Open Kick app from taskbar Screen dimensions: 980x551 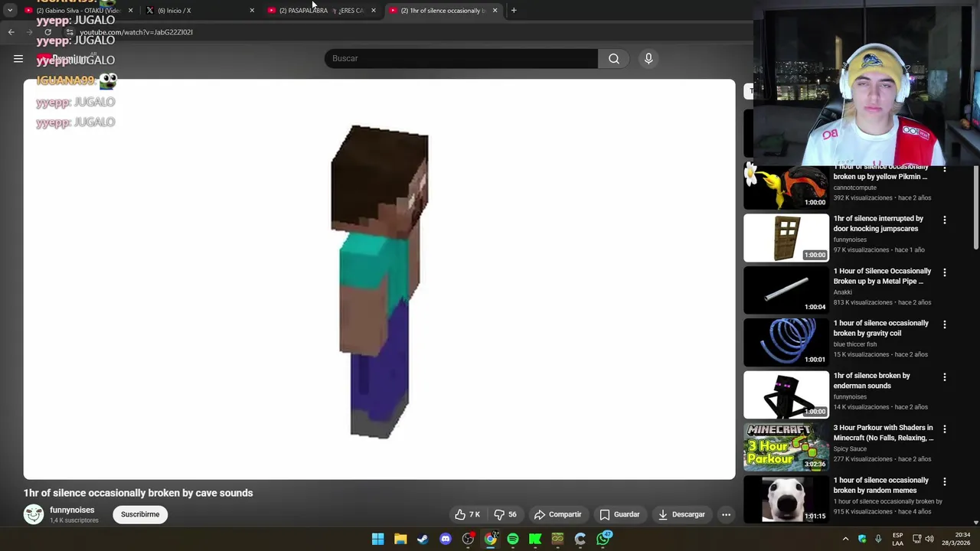pos(535,539)
